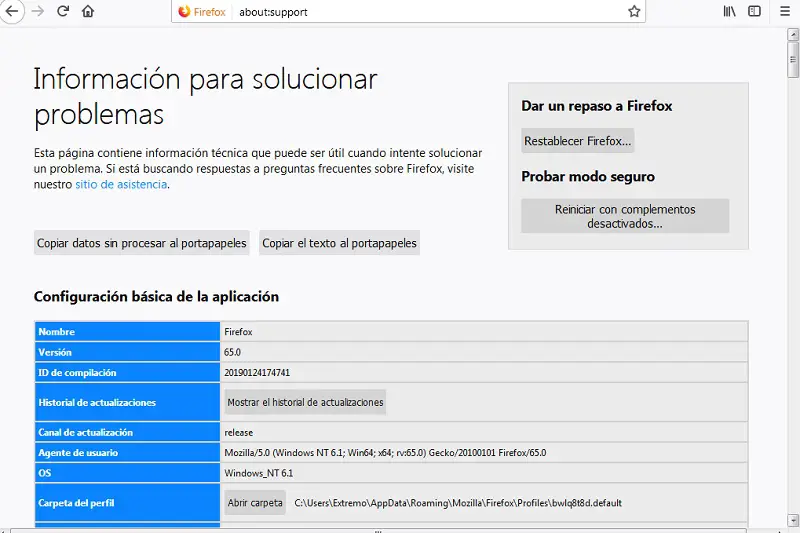Click Restablecer Firefox button
This screenshot has width=800, height=533.
point(578,141)
